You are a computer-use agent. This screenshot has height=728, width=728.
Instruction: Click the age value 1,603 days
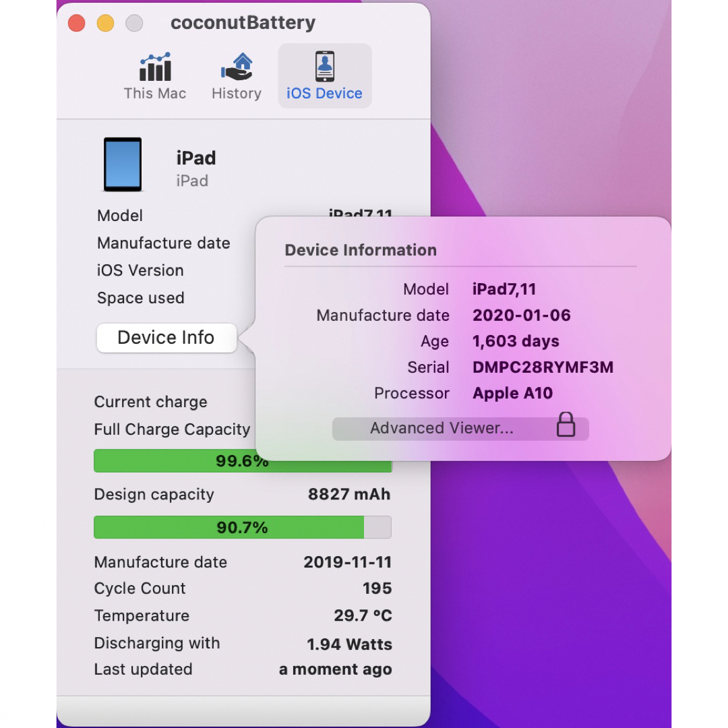(516, 341)
